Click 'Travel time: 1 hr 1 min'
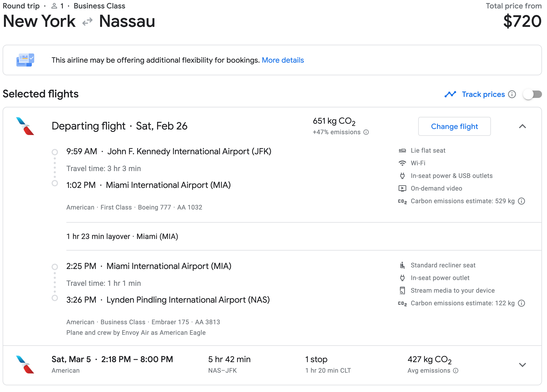 tap(103, 283)
